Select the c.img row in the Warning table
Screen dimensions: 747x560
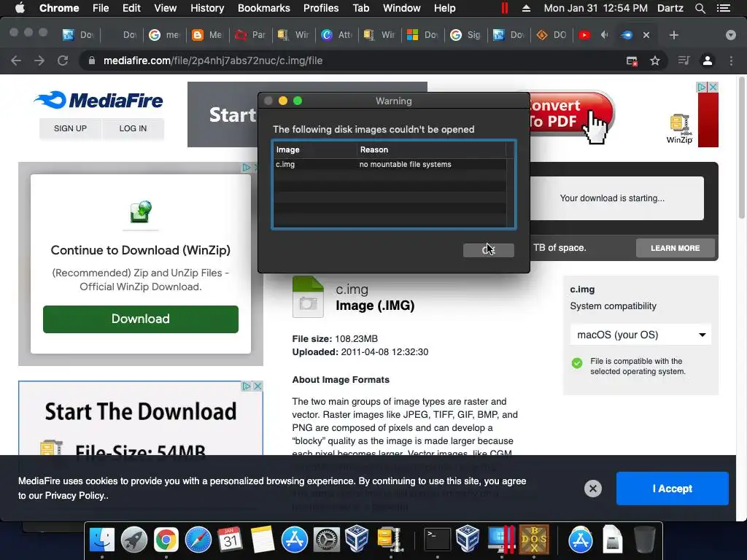pyautogui.click(x=390, y=164)
